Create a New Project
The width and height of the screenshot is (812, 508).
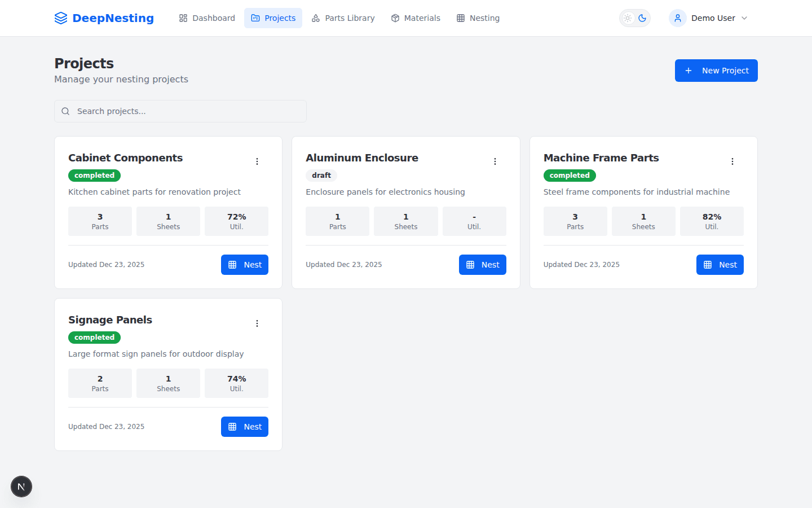pyautogui.click(x=716, y=71)
